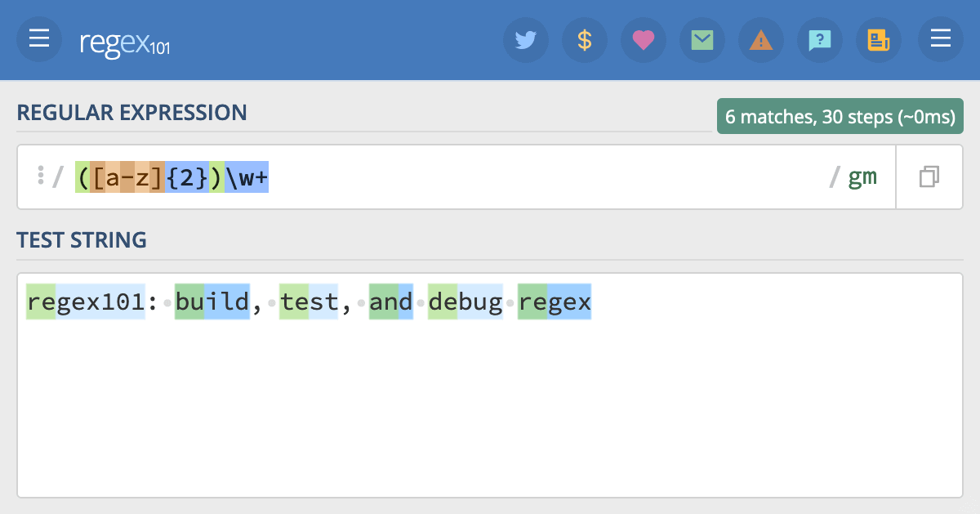Click the warning triangle bug report icon
This screenshot has width=980, height=514.
pyautogui.click(x=761, y=39)
